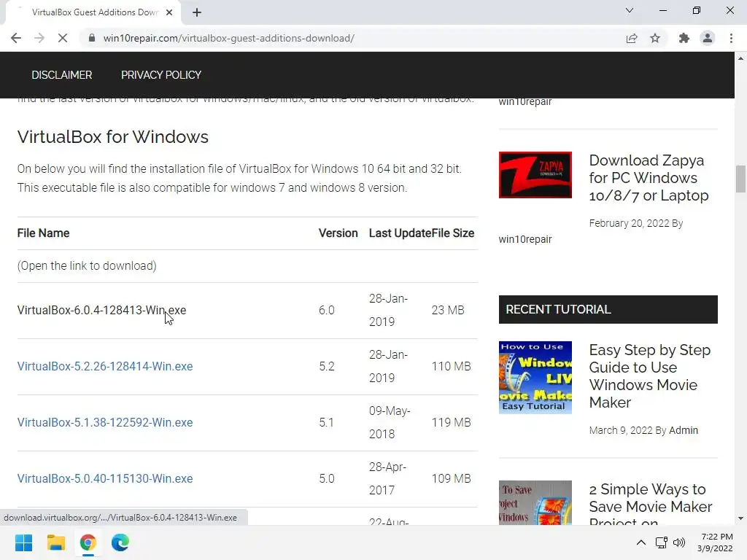This screenshot has width=747, height=560.
Task: Expand the tab search chevron
Action: pyautogui.click(x=630, y=10)
